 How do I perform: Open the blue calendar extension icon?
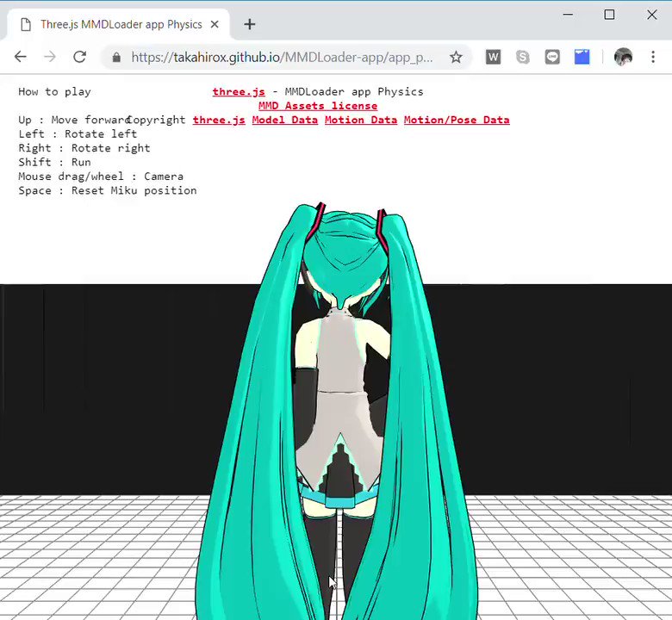click(582, 57)
